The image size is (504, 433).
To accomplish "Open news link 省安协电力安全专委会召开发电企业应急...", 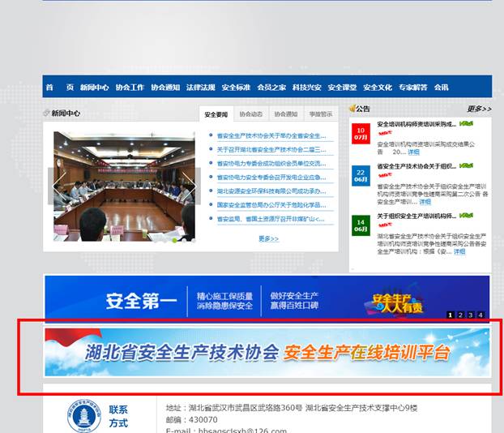I will coord(271,178).
